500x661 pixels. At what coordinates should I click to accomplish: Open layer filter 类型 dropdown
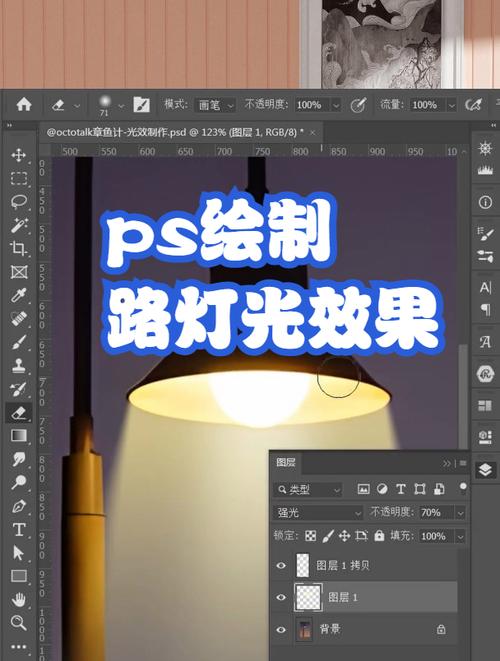(x=308, y=489)
